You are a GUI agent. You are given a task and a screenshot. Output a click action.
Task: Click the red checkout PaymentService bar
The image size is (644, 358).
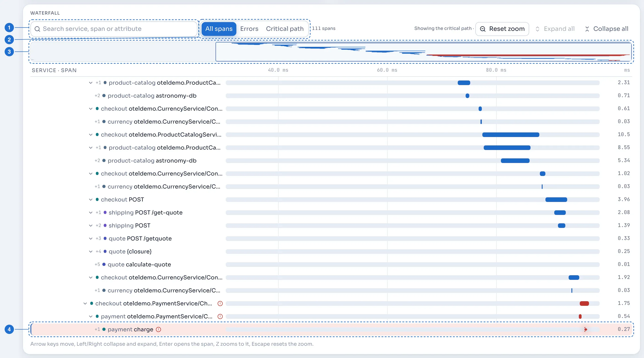pos(584,304)
